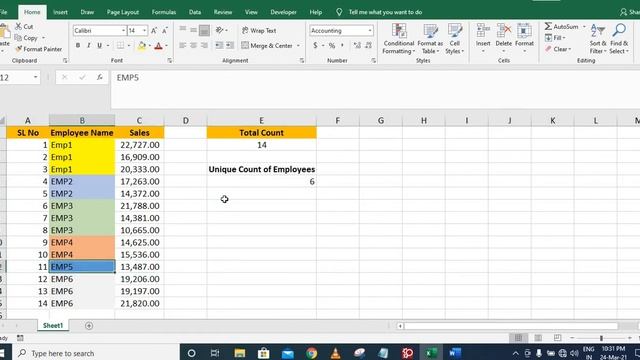This screenshot has width=640, height=360.
Task: Toggle Bold formatting
Action: (x=78, y=46)
